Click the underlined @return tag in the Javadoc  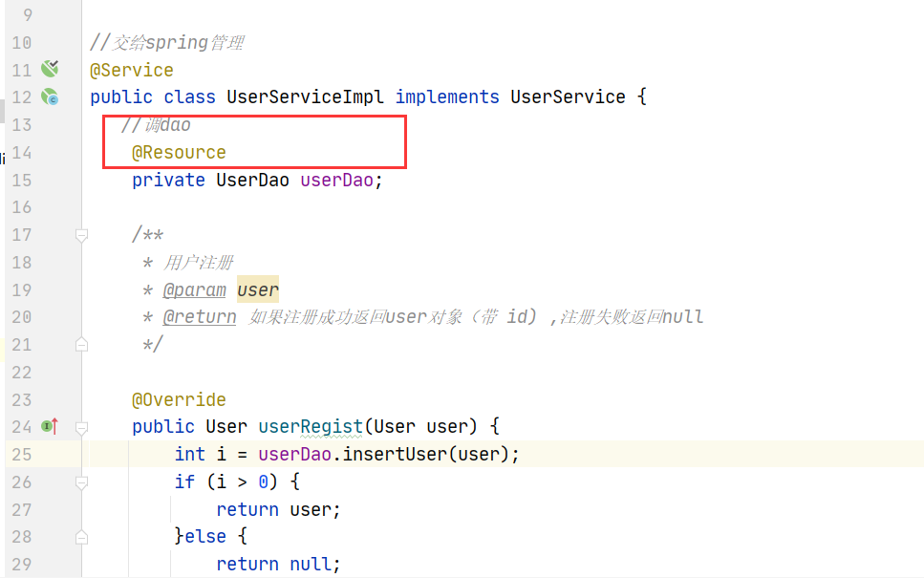[x=199, y=316]
